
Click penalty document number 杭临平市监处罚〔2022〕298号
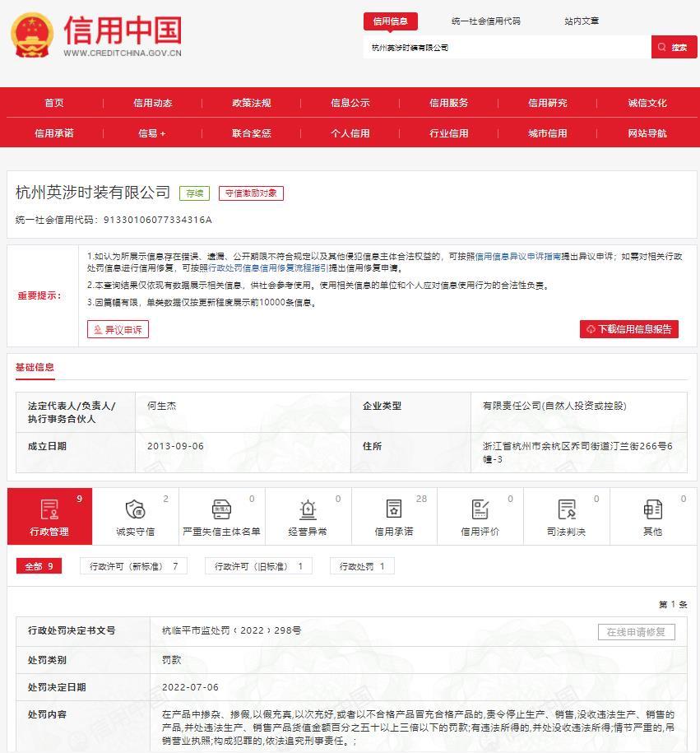click(232, 630)
